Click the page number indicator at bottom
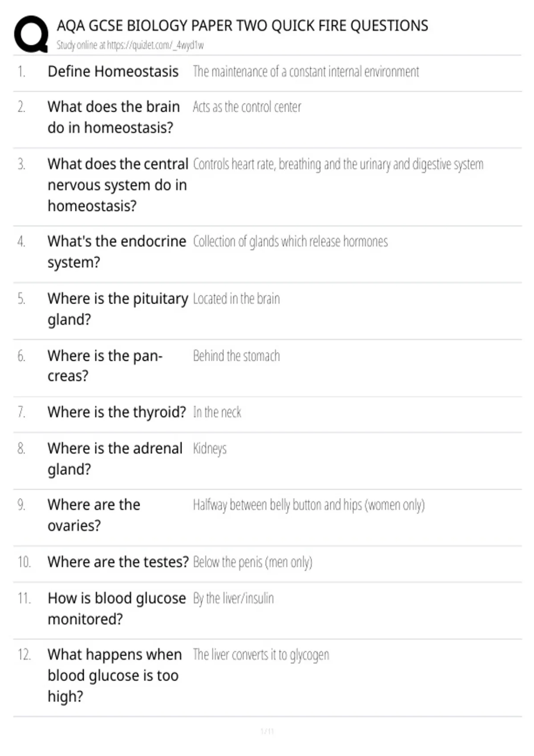The width and height of the screenshot is (534, 756). coord(267,731)
